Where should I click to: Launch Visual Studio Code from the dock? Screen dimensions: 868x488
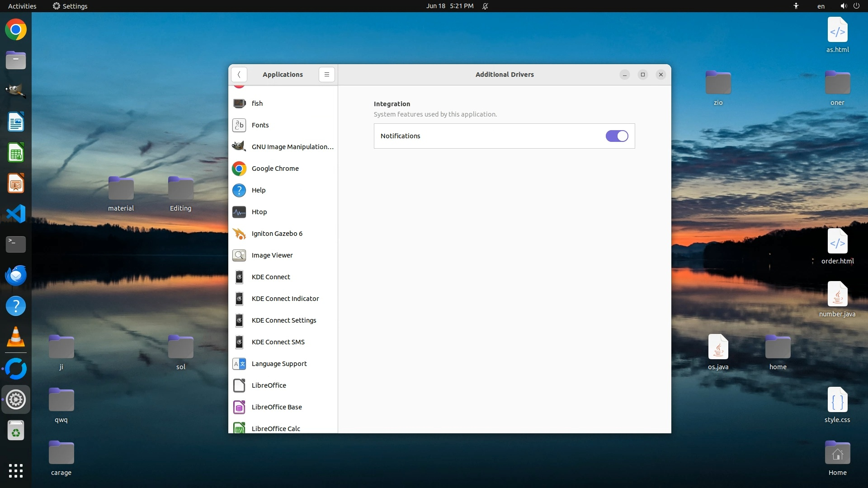pyautogui.click(x=16, y=214)
